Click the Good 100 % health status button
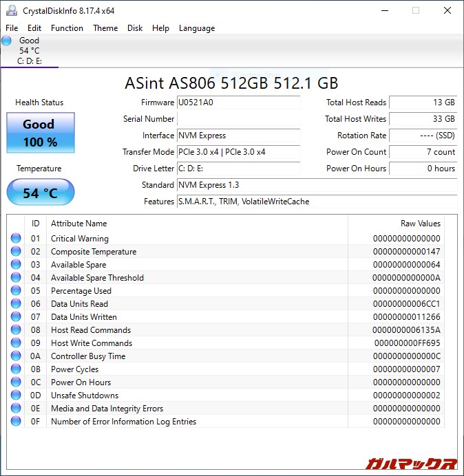Screen dimensions: 464x476 pyautogui.click(x=40, y=133)
